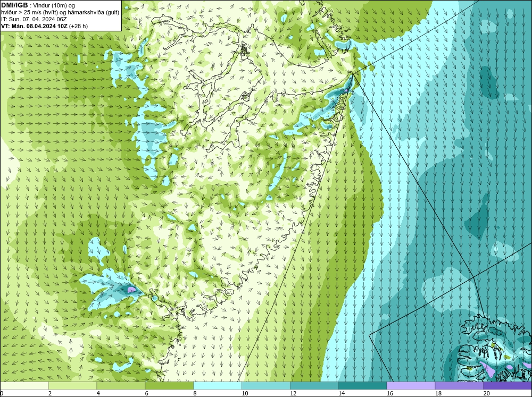This screenshot has height=397, width=532.
Task: Select the 16–18 m/s lavender swatch
Action: click(x=411, y=386)
